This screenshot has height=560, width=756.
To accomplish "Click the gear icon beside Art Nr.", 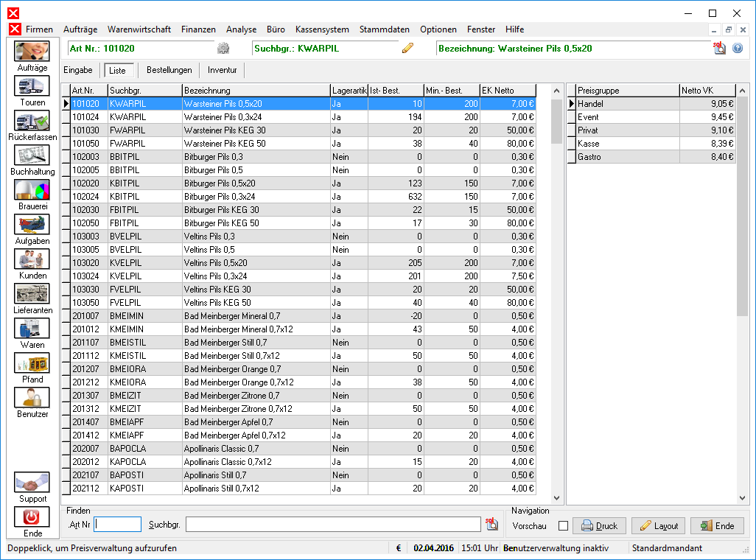I will coord(223,48).
